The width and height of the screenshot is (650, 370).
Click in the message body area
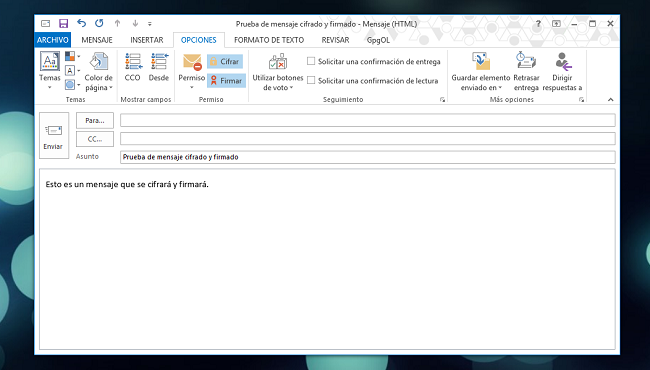tap(327, 259)
